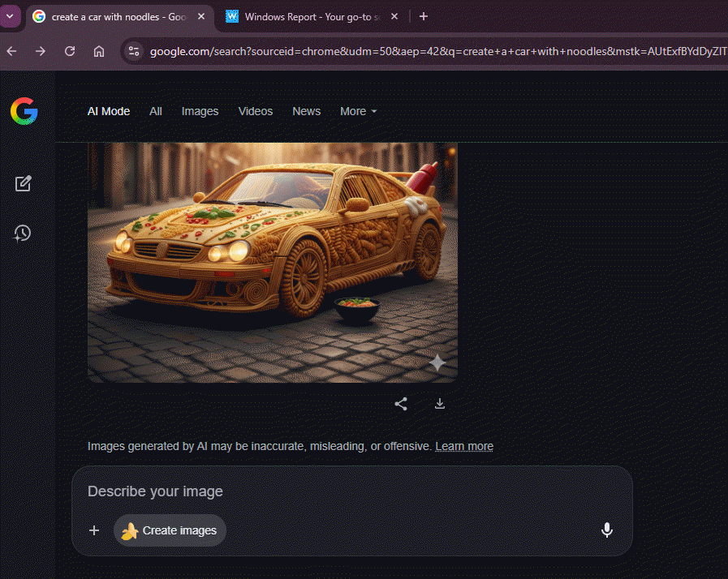The image size is (728, 579).
Task: Reload the current page
Action: click(70, 51)
